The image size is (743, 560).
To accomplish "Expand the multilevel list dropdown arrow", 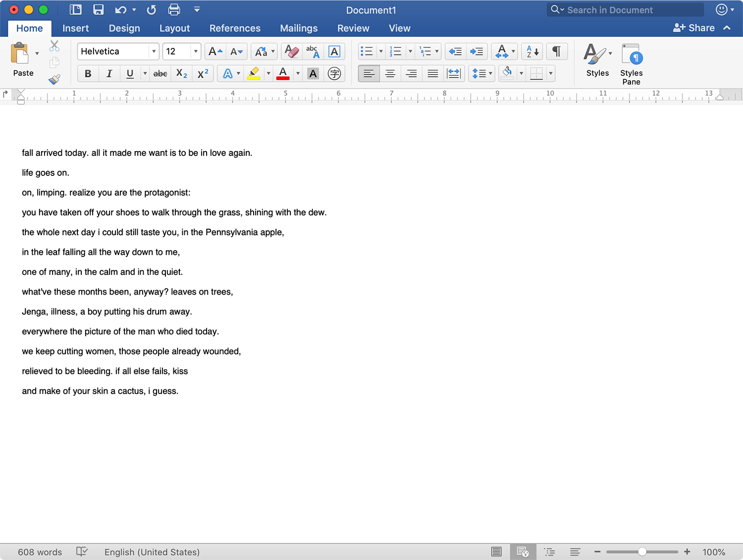I will 437,51.
